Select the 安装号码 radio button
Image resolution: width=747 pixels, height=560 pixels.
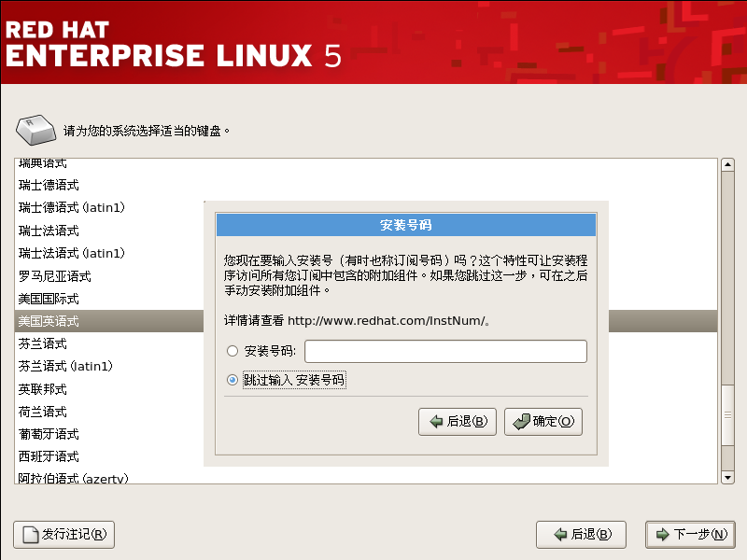232,352
